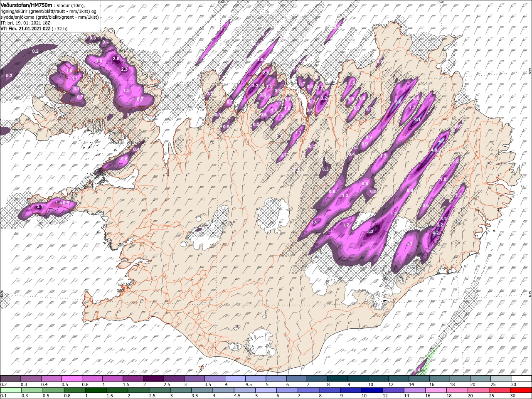Click the '4.0' precipitation value in the east
The width and height of the screenshot is (532, 399).
[x=434, y=150]
